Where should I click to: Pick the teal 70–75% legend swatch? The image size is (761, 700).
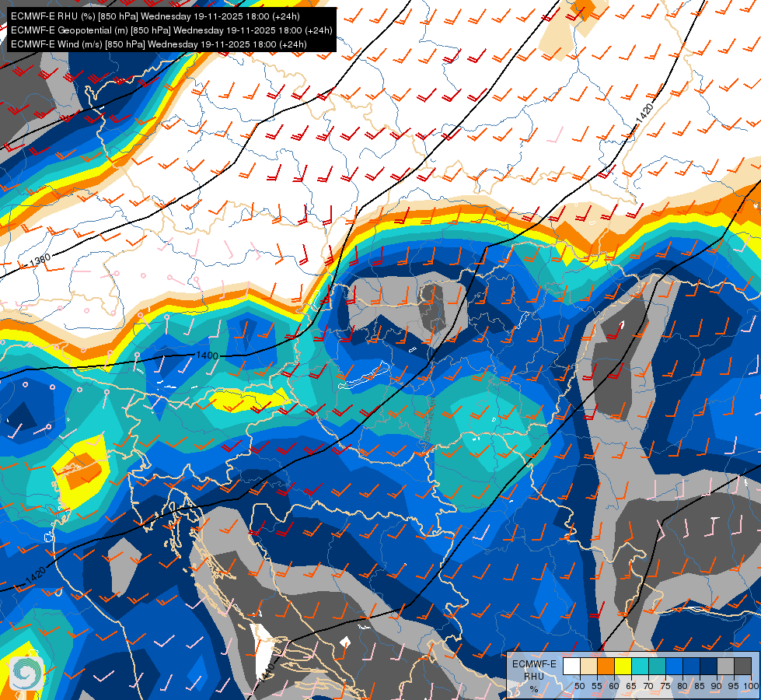pyautogui.click(x=657, y=666)
